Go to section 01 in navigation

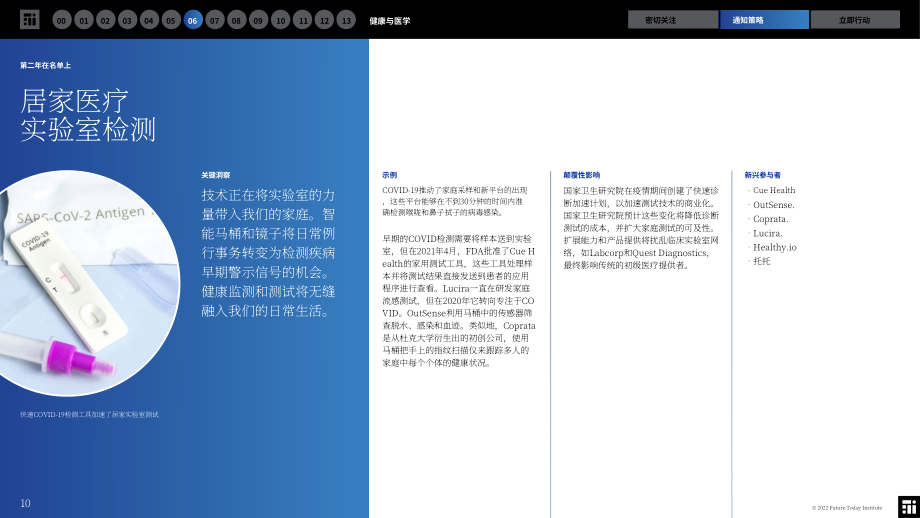84,20
